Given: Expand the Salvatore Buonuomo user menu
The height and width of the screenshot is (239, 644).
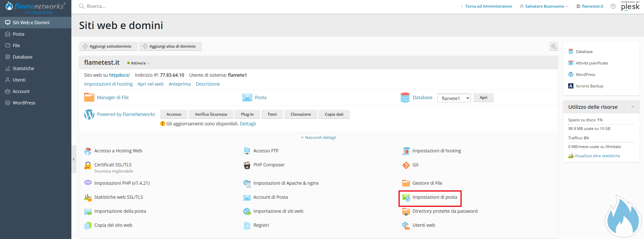Looking at the screenshot, I should pos(544,6).
